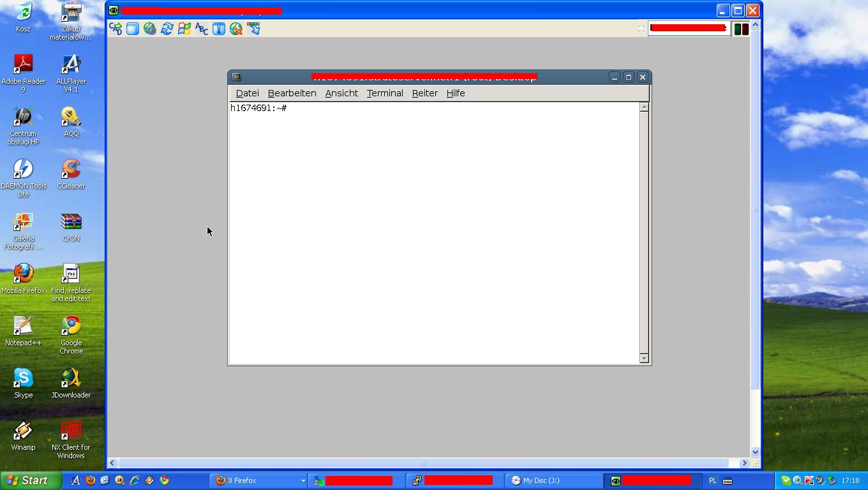Image resolution: width=868 pixels, height=490 pixels.
Task: Open the Reiter menu in terminal
Action: tap(424, 93)
